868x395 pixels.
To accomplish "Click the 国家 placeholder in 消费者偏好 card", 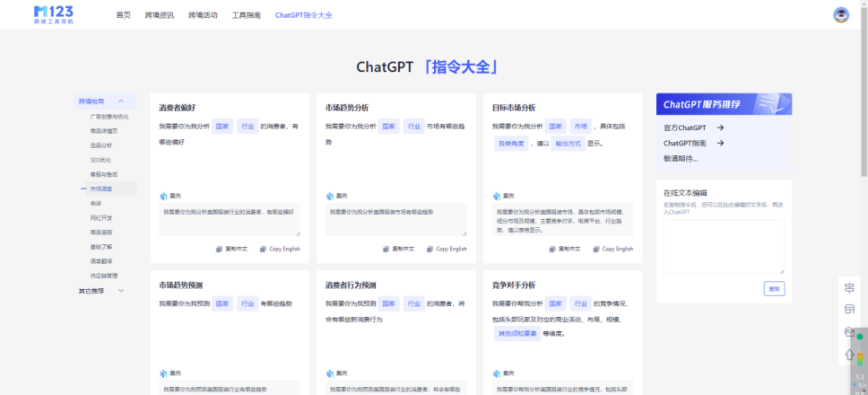I will tap(222, 127).
